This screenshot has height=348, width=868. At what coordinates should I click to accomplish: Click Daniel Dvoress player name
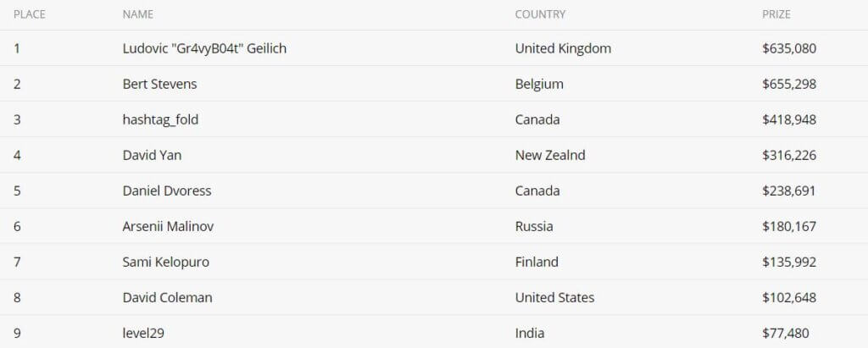pyautogui.click(x=167, y=191)
